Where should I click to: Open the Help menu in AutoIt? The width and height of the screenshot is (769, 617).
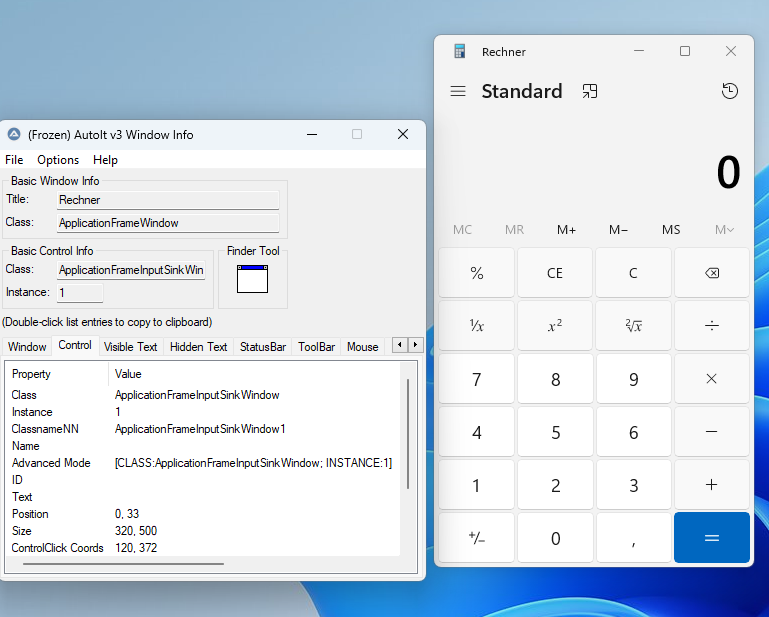coord(105,160)
